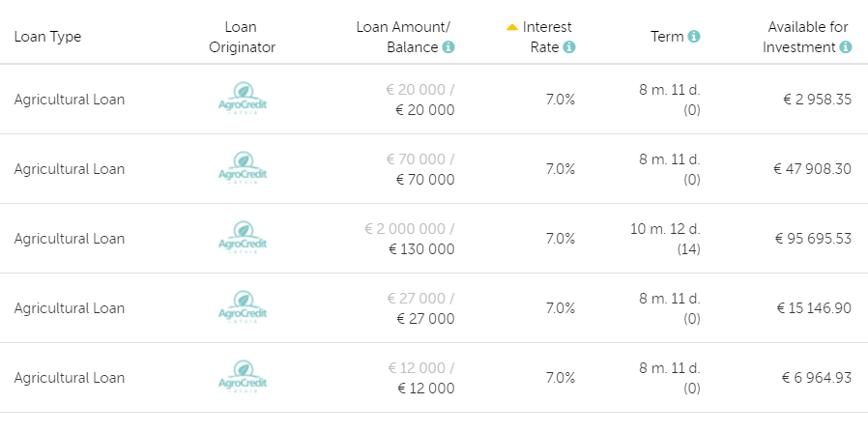Click the €47 908.30 available amount
Viewport: 868px width, 433px height.
(x=812, y=169)
